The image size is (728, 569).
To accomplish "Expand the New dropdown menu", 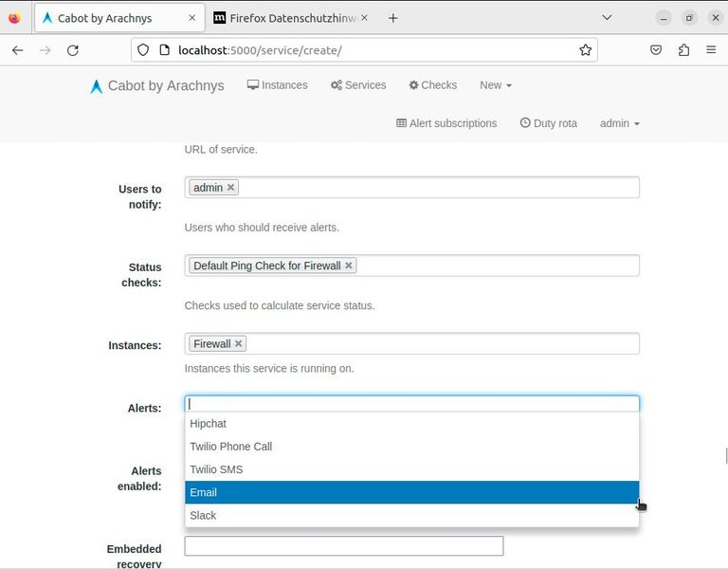I will click(495, 85).
